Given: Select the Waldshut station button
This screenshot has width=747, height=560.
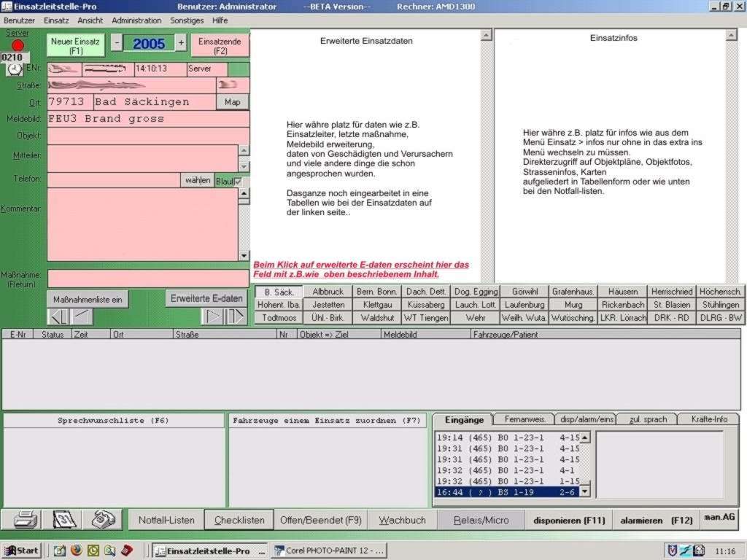Looking at the screenshot, I should pyautogui.click(x=377, y=318).
